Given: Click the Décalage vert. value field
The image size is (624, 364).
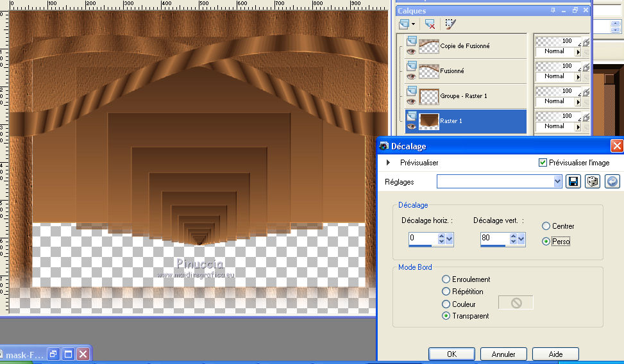Looking at the screenshot, I should [494, 238].
